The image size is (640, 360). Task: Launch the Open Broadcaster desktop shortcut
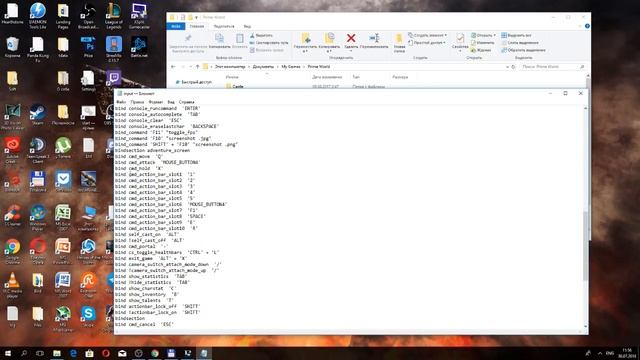88,16
